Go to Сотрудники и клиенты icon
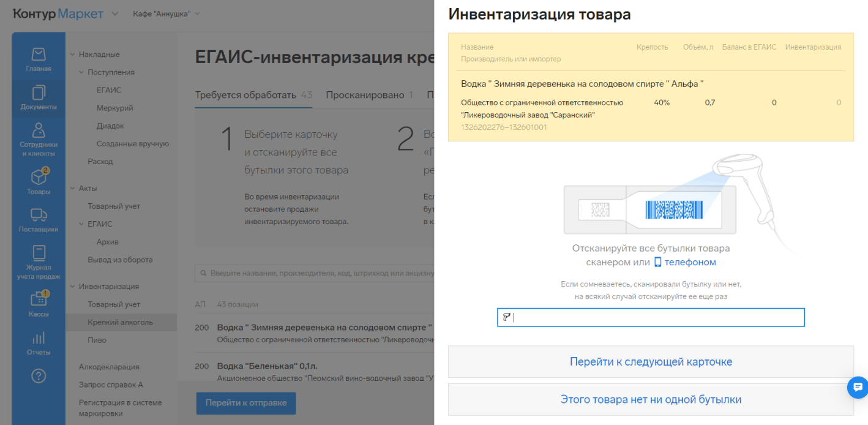This screenshot has width=868, height=425. [39, 138]
